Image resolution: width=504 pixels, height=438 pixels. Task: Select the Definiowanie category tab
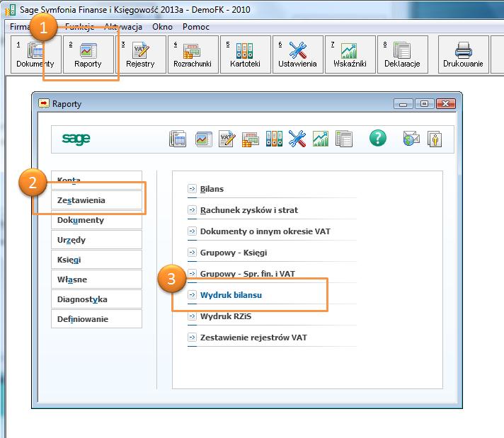96,319
